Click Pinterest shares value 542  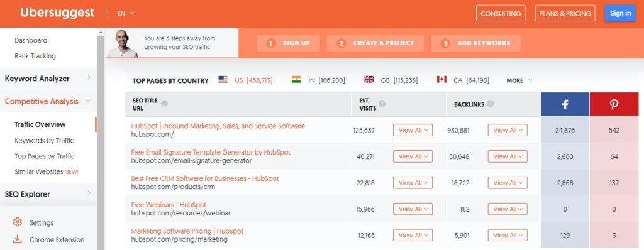pos(614,131)
